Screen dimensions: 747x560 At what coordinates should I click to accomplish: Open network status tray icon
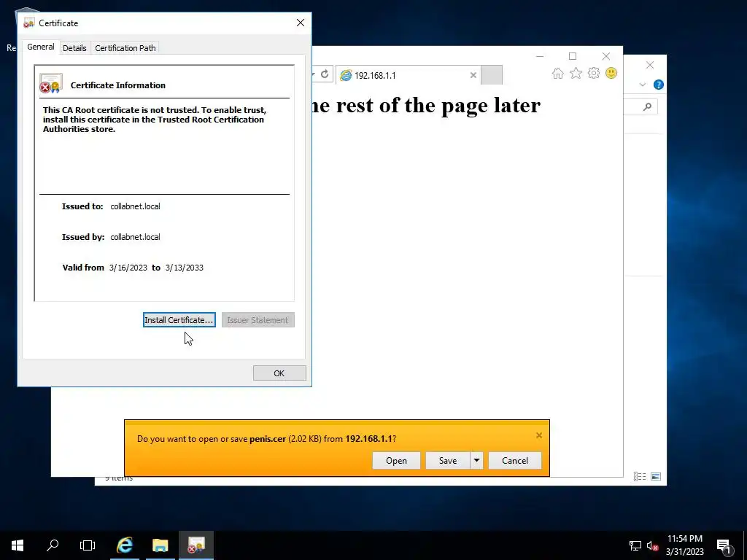[x=635, y=545]
